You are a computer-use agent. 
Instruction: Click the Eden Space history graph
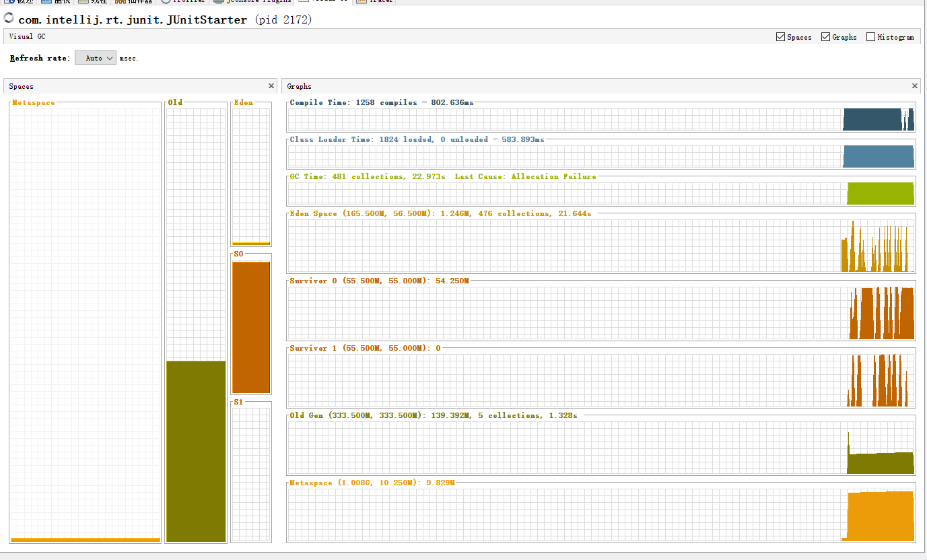(x=601, y=246)
